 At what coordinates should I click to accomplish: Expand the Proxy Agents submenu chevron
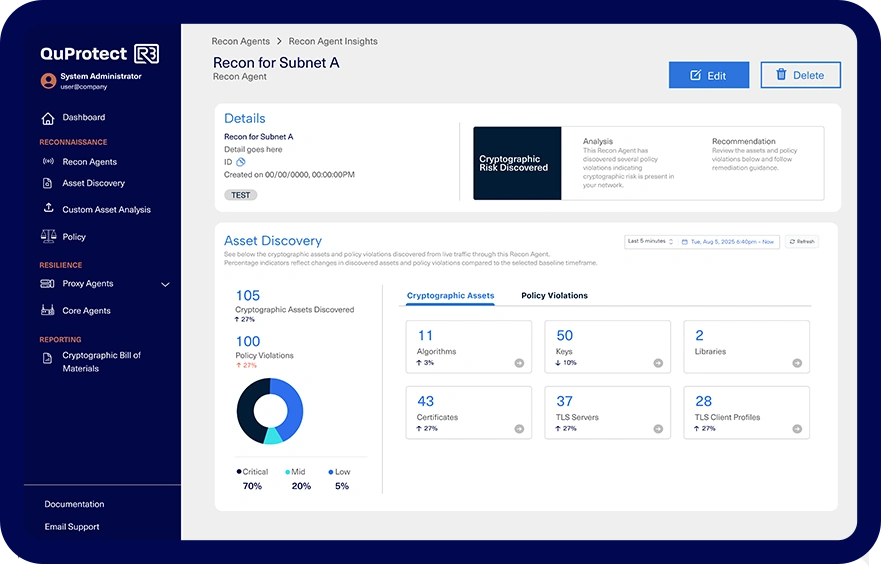pos(165,284)
